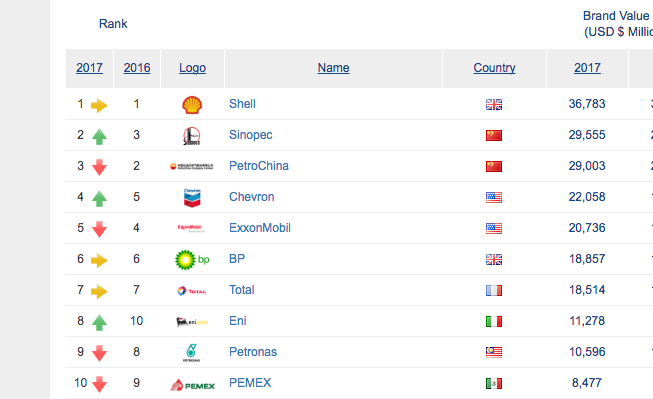Screen dimensions: 653x399
Task: Click the France flag in Total row
Action: [x=494, y=290]
